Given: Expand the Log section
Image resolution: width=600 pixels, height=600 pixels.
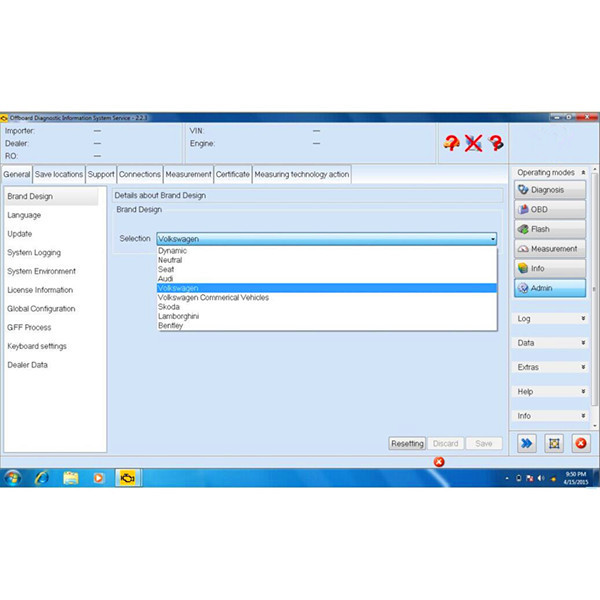Looking at the screenshot, I should tap(550, 318).
